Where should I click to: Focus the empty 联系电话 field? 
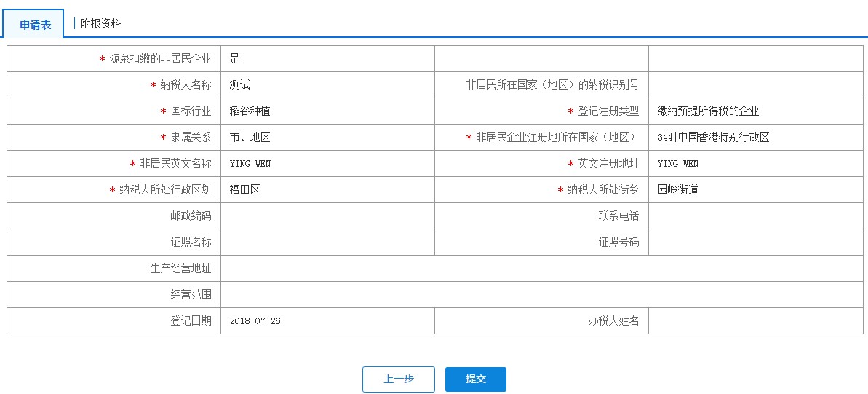click(755, 216)
